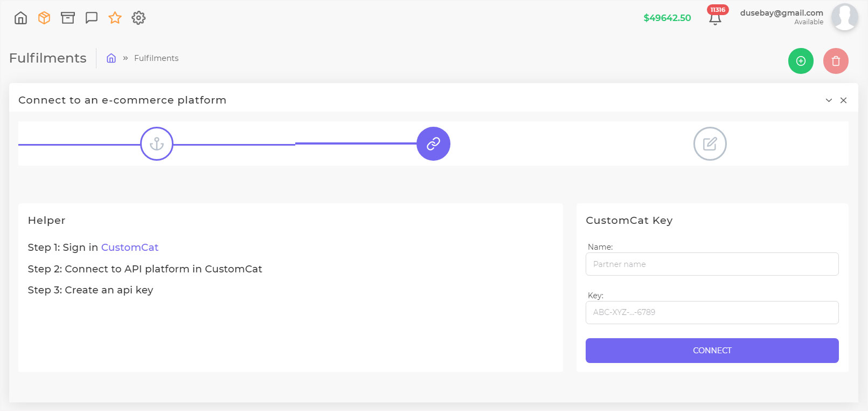This screenshot has width=868, height=411.
Task: Focus the Key input field
Action: [712, 312]
